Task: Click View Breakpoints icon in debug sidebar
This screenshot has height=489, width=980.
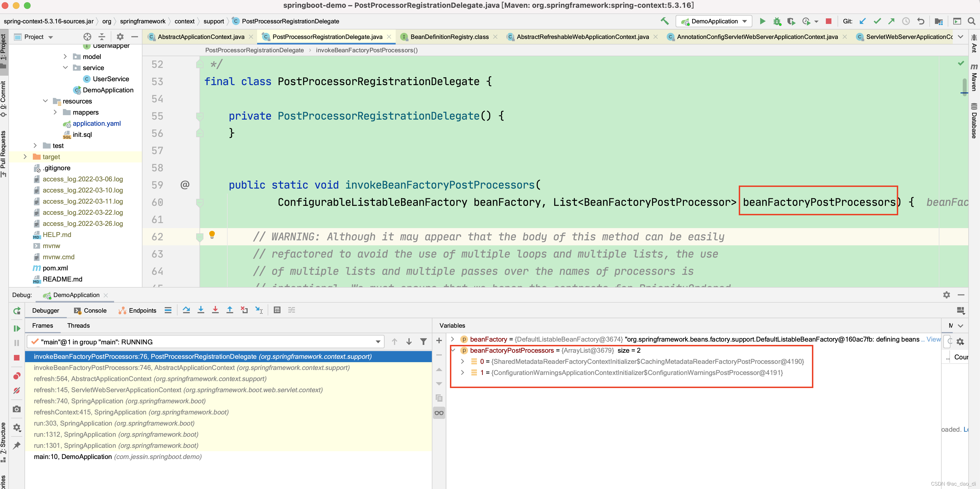Action: tap(17, 376)
